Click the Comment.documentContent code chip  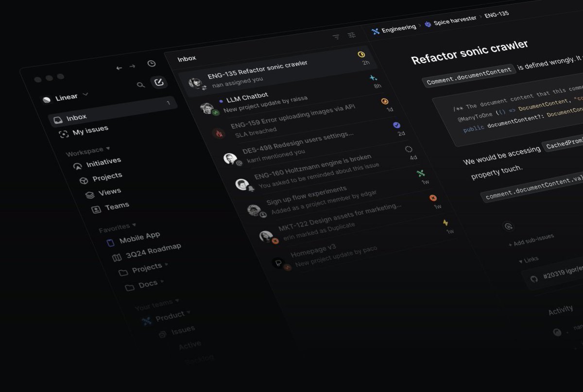[469, 76]
